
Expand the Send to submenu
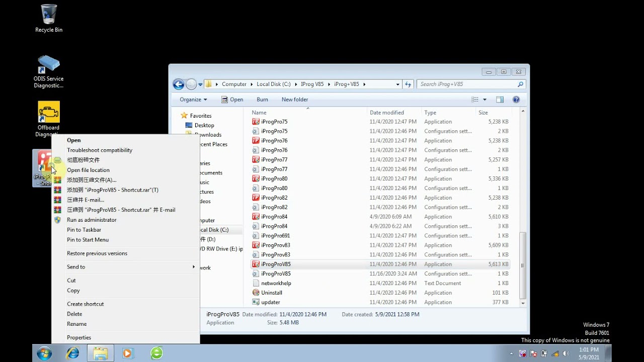tap(125, 267)
